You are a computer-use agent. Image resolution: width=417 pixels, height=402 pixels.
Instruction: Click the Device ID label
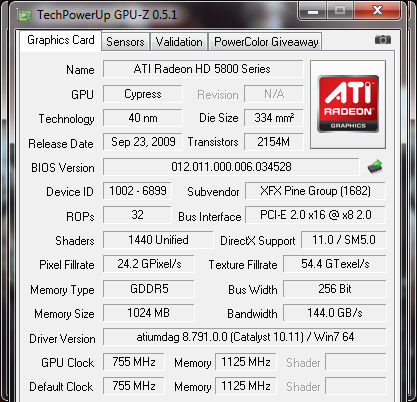pyautogui.click(x=70, y=192)
